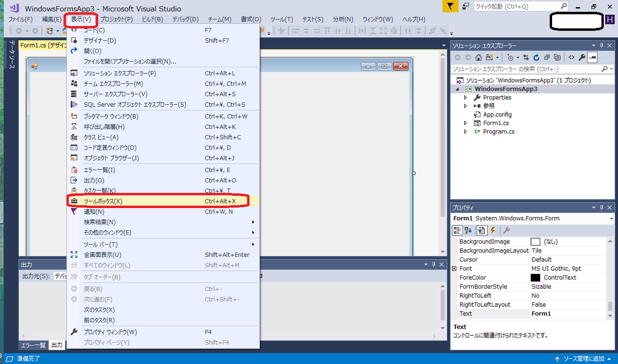Open the ヘルプ(H) menu
Image resolution: width=618 pixels, height=364 pixels.
point(414,19)
